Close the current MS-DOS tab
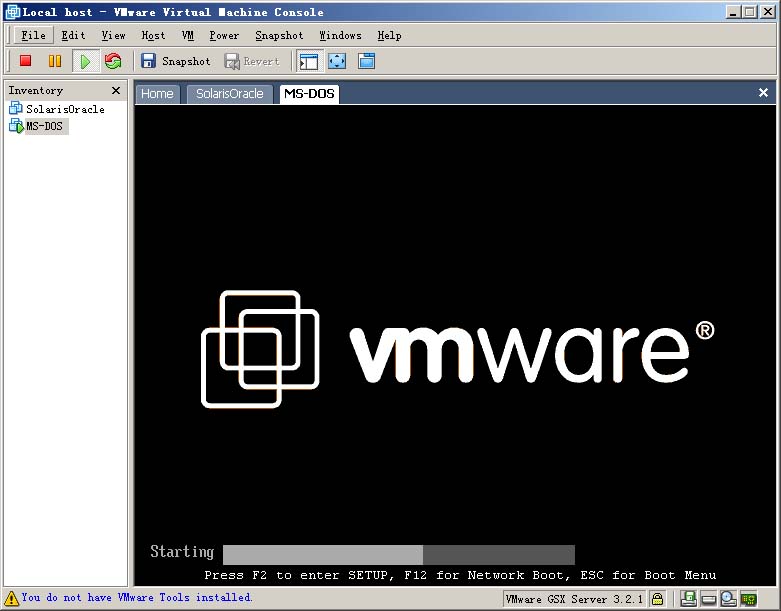This screenshot has width=781, height=611. (x=763, y=92)
